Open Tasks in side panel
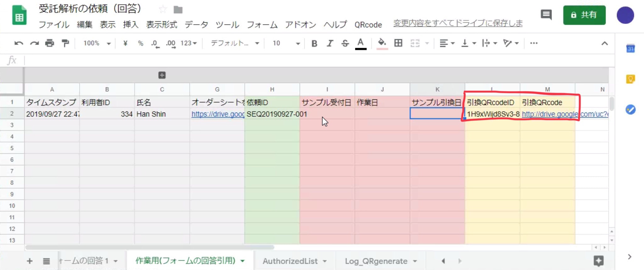The width and height of the screenshot is (644, 270). 630,109
